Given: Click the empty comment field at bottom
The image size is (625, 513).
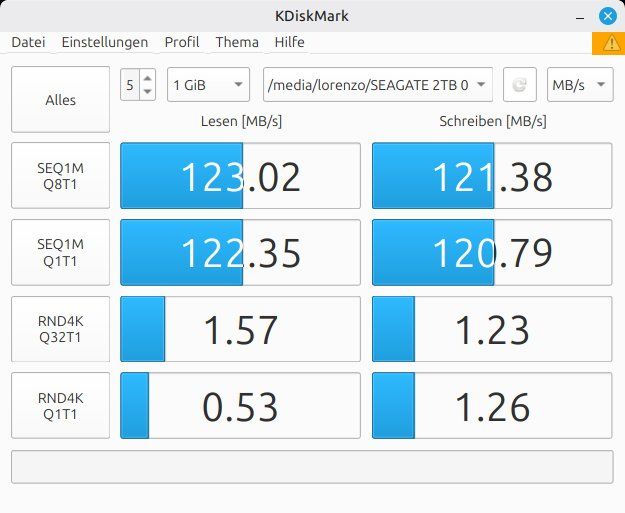Looking at the screenshot, I should [x=312, y=467].
